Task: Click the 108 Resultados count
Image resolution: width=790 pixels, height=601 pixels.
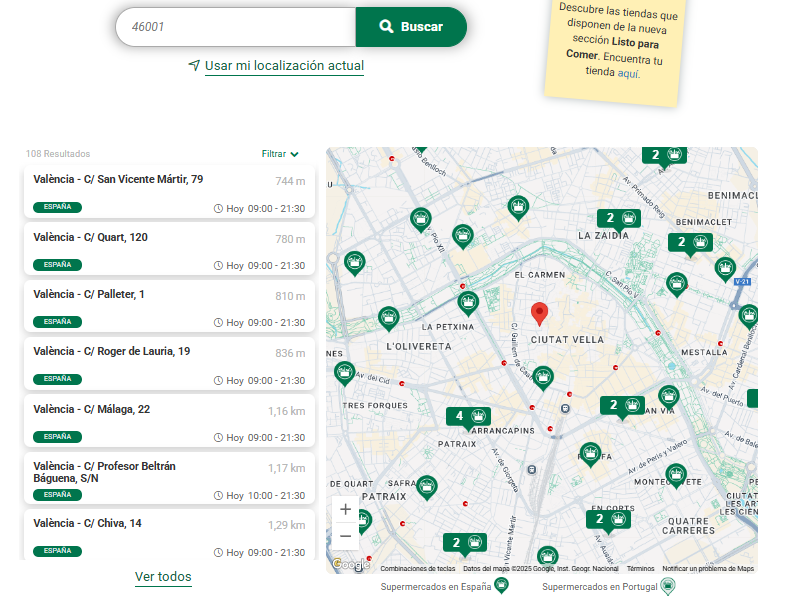Action: pyautogui.click(x=58, y=154)
